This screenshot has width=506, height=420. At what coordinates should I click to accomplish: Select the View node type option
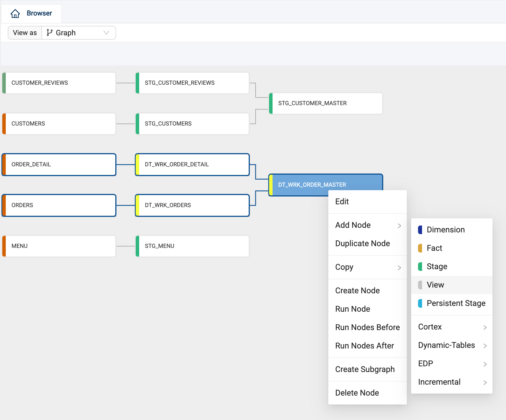[x=435, y=285]
